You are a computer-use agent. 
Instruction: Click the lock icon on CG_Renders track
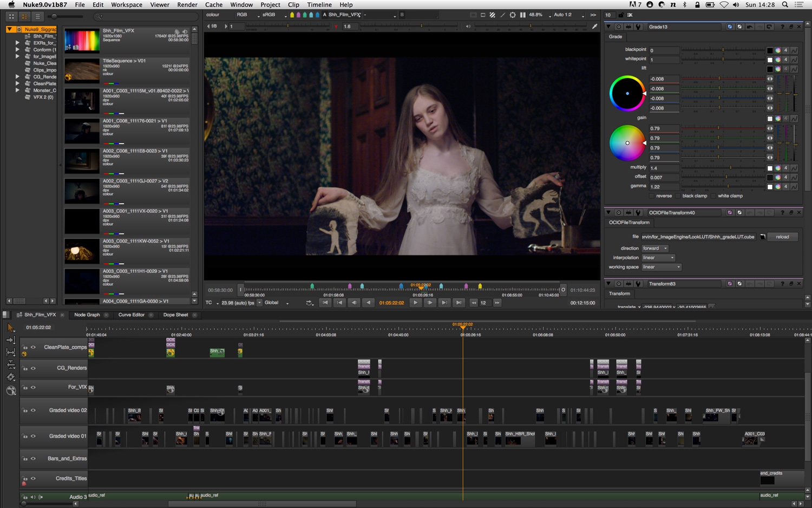point(25,368)
